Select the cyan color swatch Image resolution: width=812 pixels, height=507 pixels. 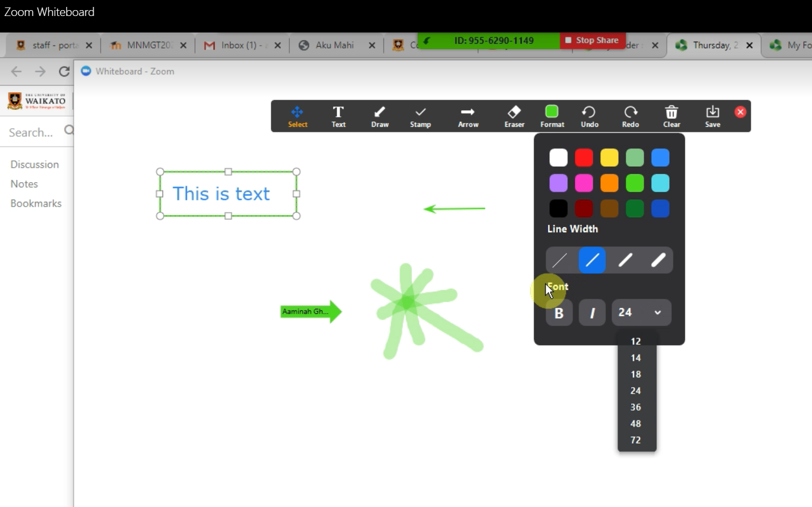click(x=660, y=183)
